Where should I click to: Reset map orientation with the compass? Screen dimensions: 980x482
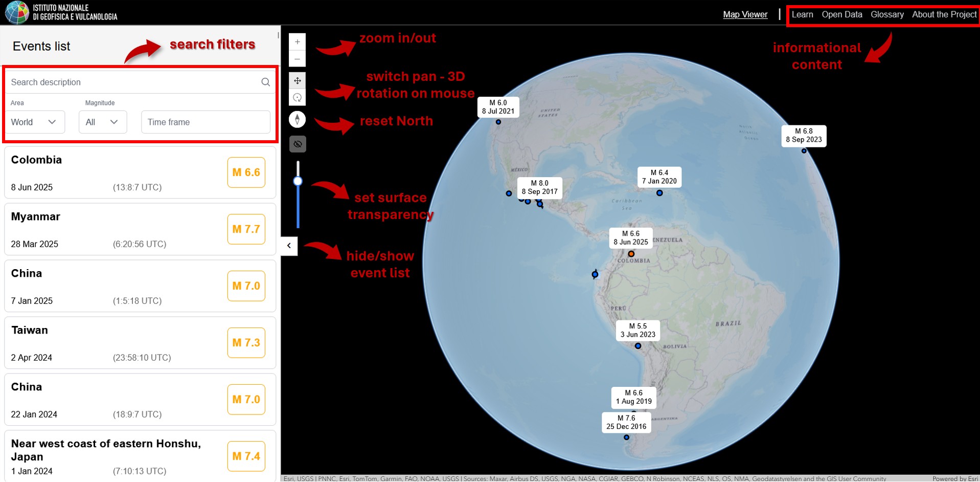pos(297,119)
